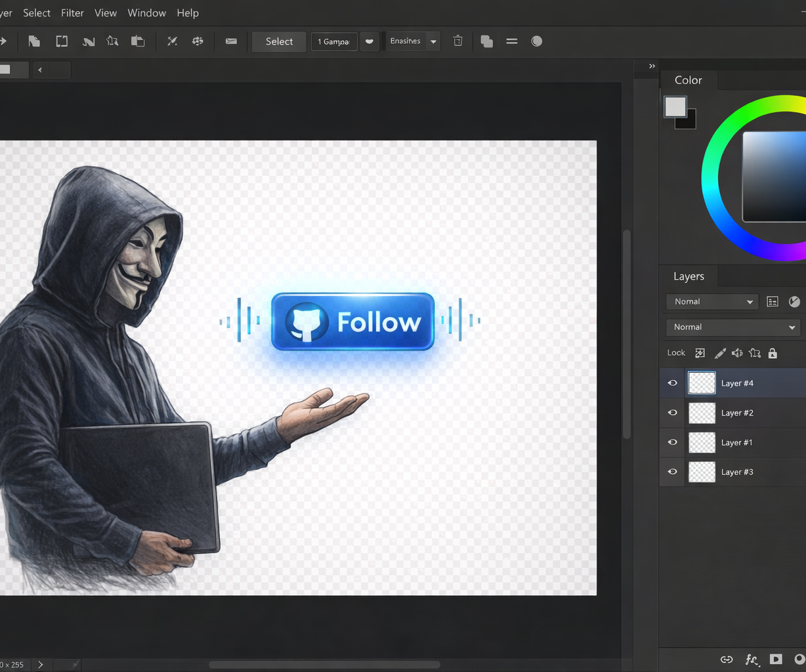The width and height of the screenshot is (806, 672).
Task: Hide Layer #4 with its eye icon
Action: pyautogui.click(x=673, y=383)
